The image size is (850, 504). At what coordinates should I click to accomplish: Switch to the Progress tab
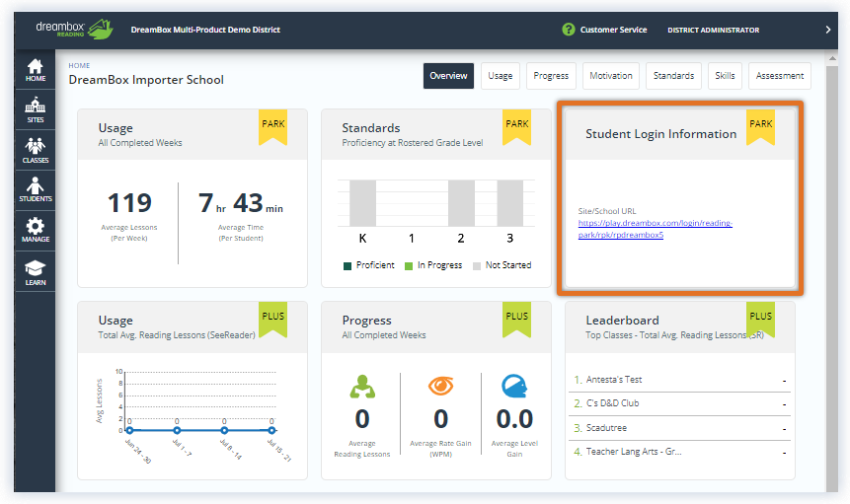[551, 76]
